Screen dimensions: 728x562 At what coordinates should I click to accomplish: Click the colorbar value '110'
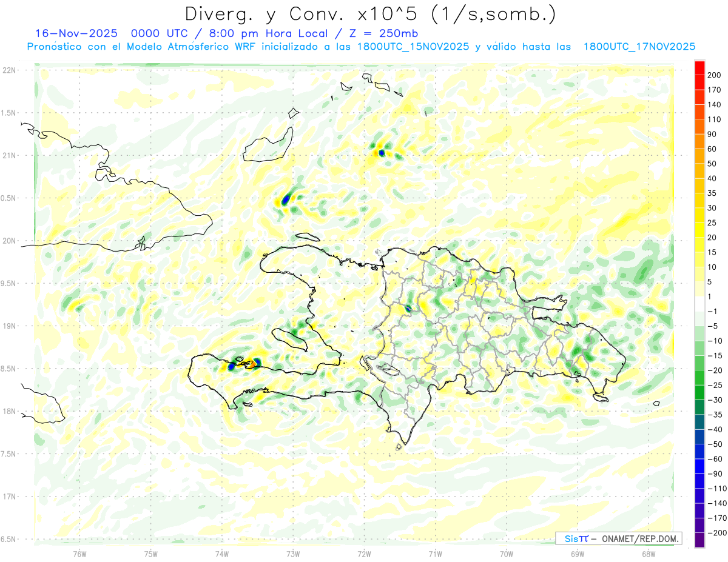715,119
